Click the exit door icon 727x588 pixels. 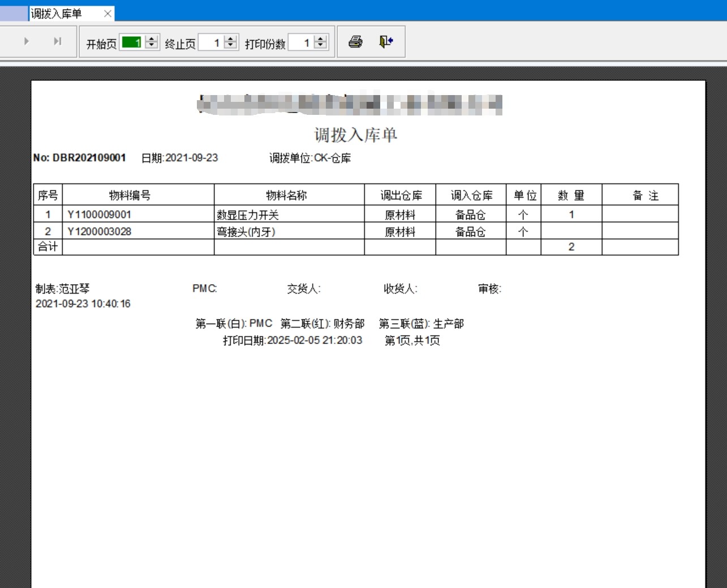coord(386,42)
